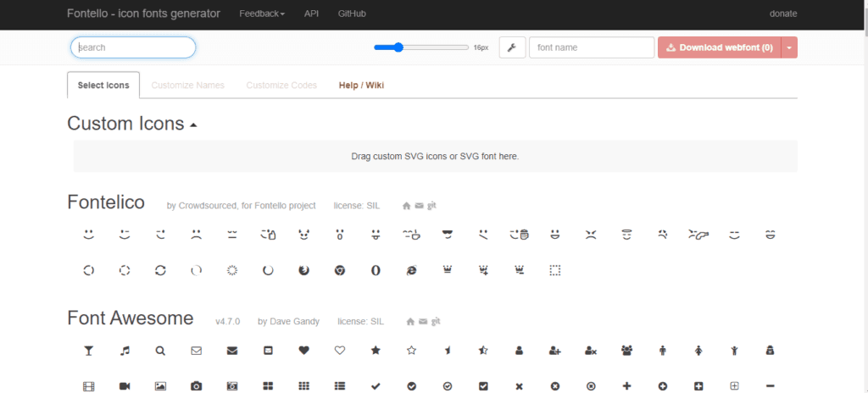
Task: Select the solid star icon
Action: pyautogui.click(x=376, y=351)
